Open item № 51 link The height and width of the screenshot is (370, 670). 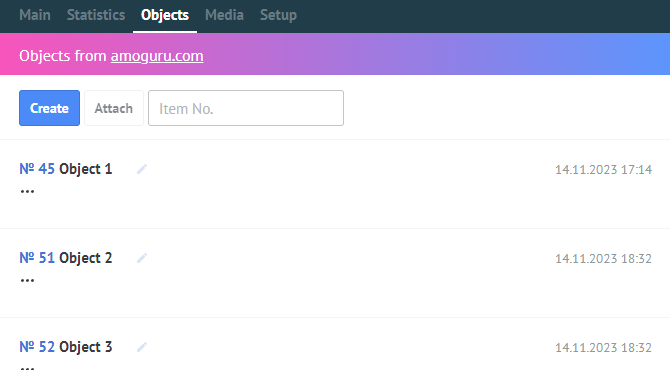[x=37, y=258]
